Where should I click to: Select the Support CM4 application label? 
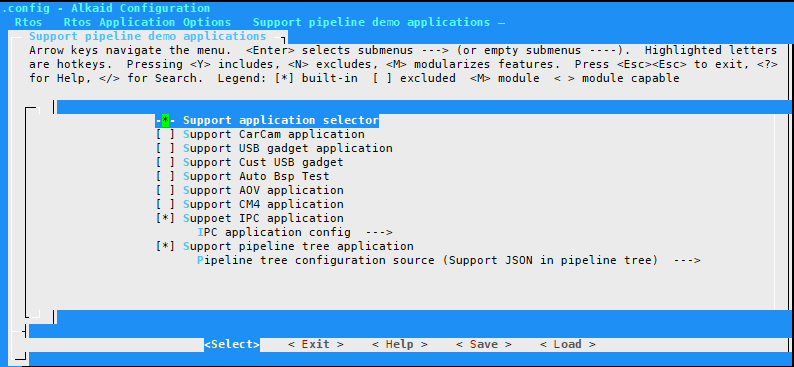click(x=263, y=205)
